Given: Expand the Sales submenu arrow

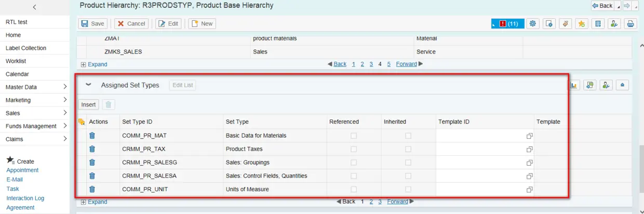Looking at the screenshot, I should pos(65,113).
